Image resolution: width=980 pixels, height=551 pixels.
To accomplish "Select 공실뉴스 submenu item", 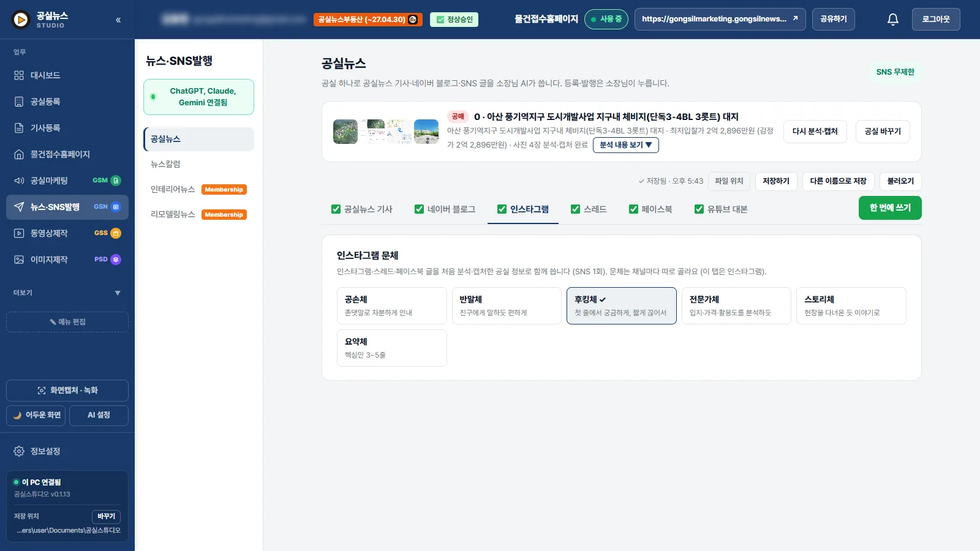I will coord(198,139).
